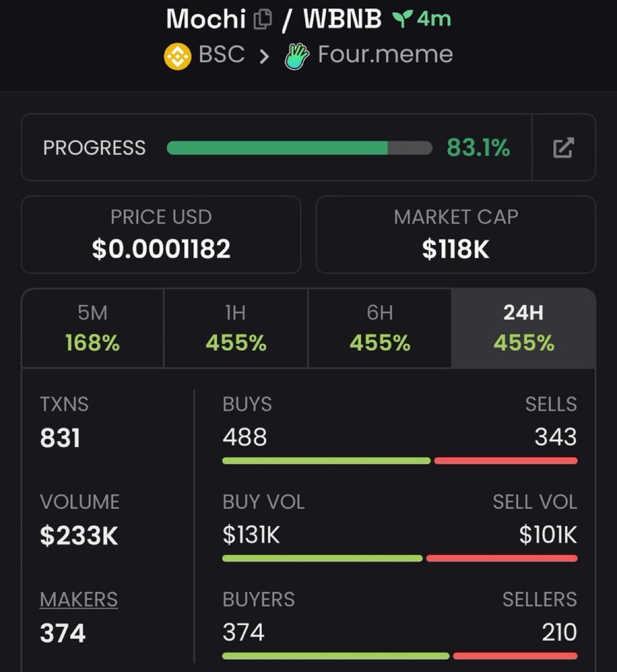Click the bonding progress bar
This screenshot has height=672, width=617.
point(299,148)
